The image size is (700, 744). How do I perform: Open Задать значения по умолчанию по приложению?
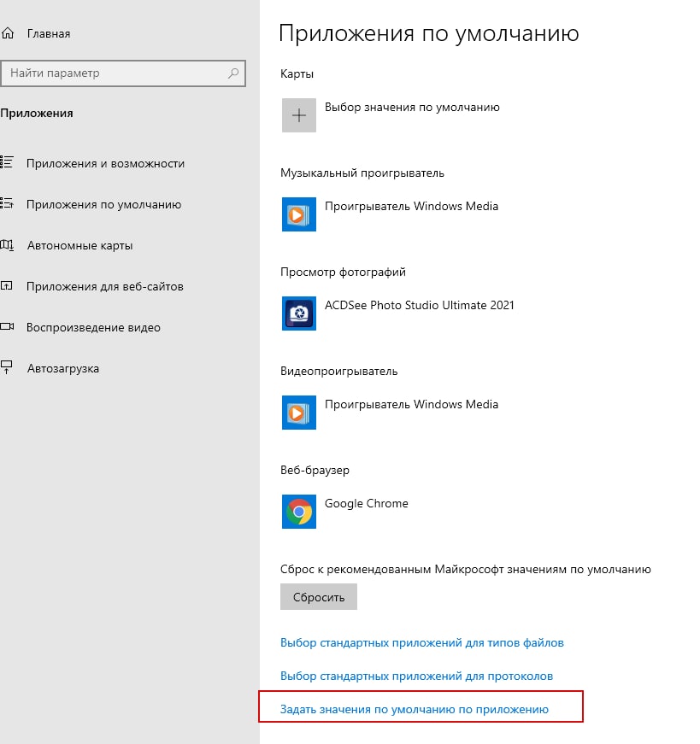pos(415,709)
